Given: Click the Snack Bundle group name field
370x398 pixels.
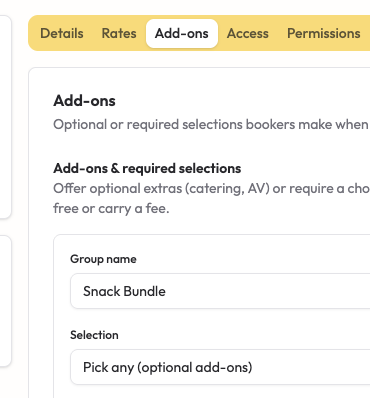Looking at the screenshot, I should [220, 291].
